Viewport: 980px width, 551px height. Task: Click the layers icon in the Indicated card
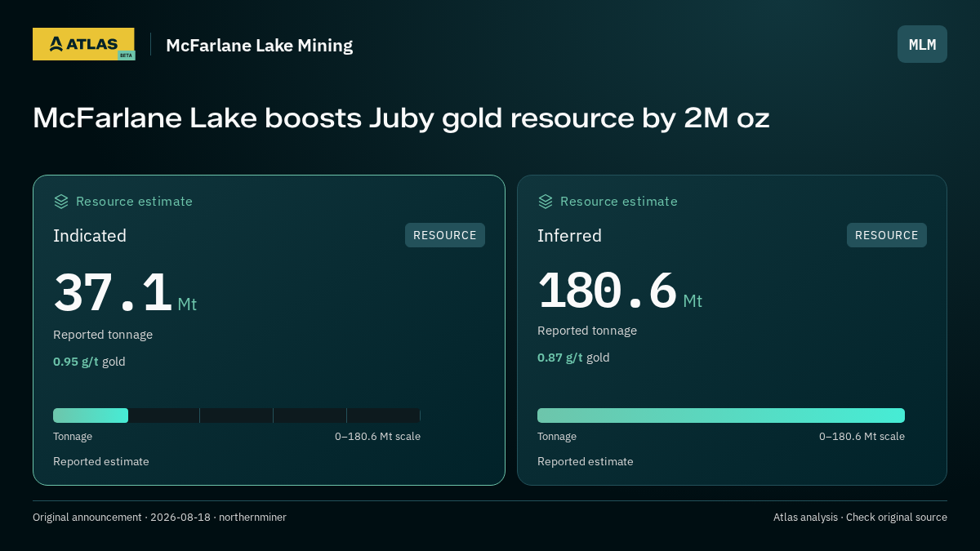[x=61, y=202]
